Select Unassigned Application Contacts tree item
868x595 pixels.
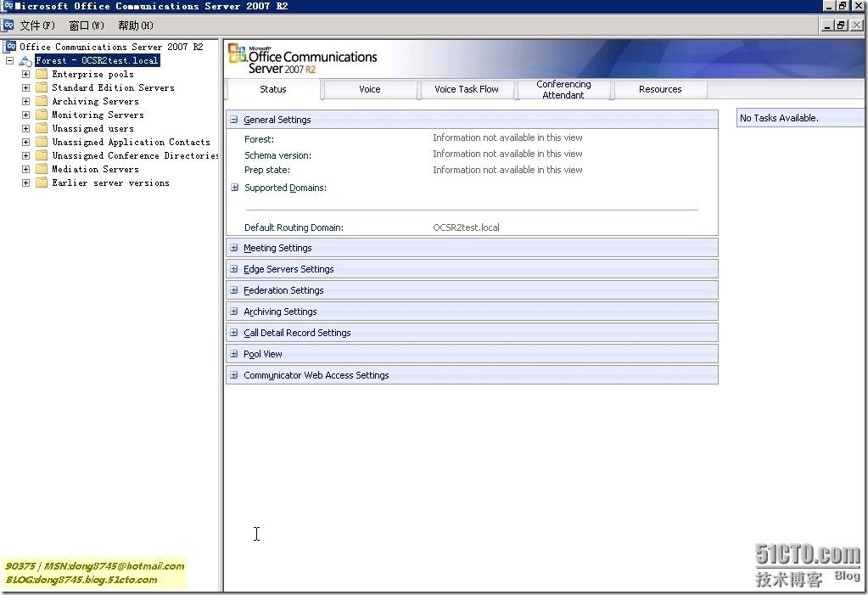132,142
